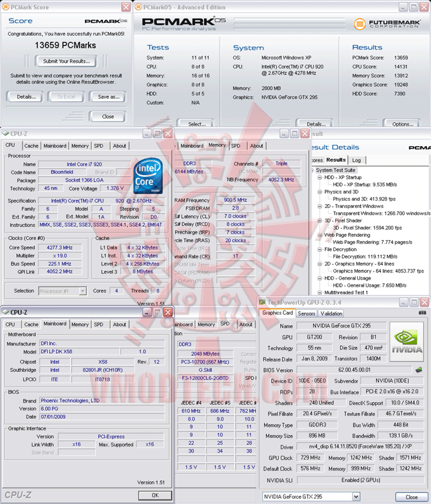This screenshot has width=431, height=504.
Task: Click Select button under Tests section
Action: click(x=196, y=123)
